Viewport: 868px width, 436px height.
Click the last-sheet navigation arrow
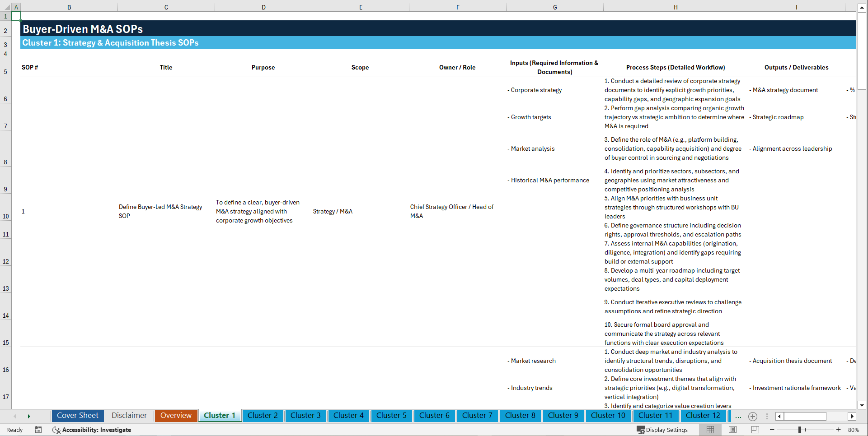(x=29, y=416)
